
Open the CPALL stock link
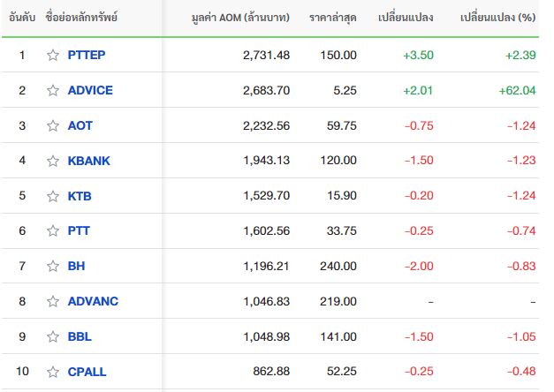pos(87,372)
